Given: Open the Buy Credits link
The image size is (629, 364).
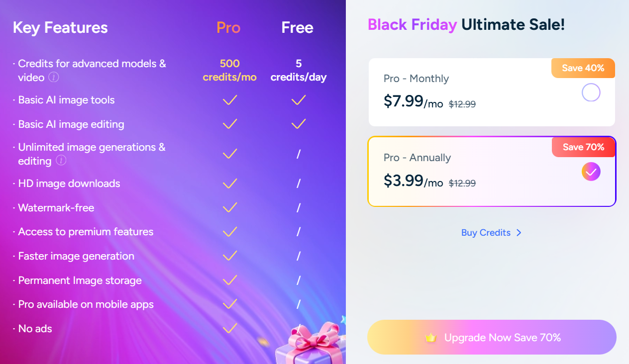Looking at the screenshot, I should [x=486, y=233].
